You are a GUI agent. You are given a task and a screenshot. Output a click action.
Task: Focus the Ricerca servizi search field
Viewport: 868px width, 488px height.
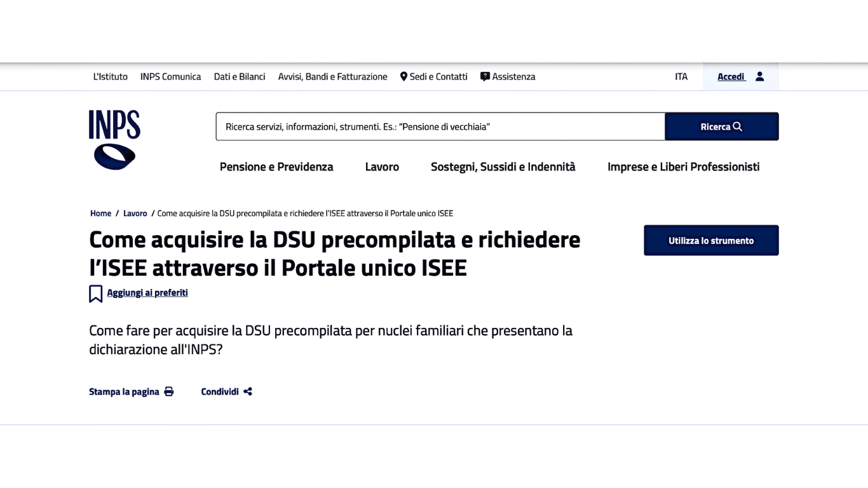[x=440, y=126]
